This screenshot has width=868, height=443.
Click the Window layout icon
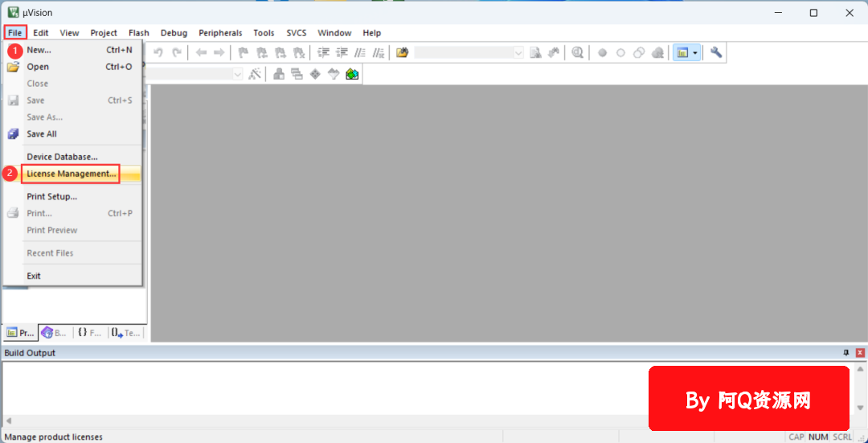(682, 52)
